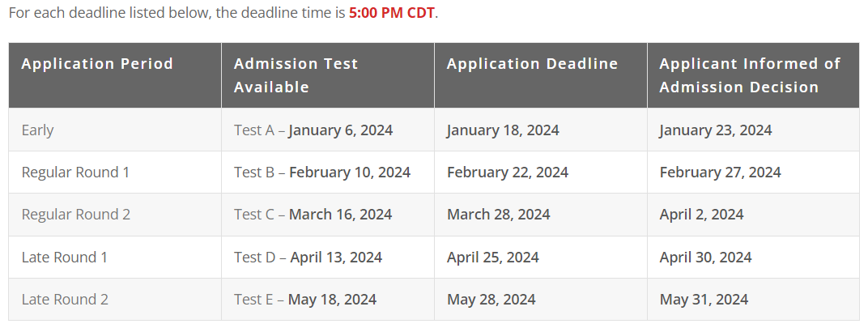868x328 pixels.
Task: Select the Regular Round 2 cell
Action: [115, 215]
